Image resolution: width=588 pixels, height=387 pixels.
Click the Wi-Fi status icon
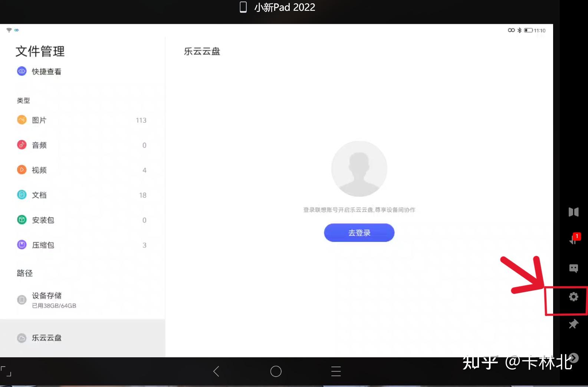pos(9,30)
